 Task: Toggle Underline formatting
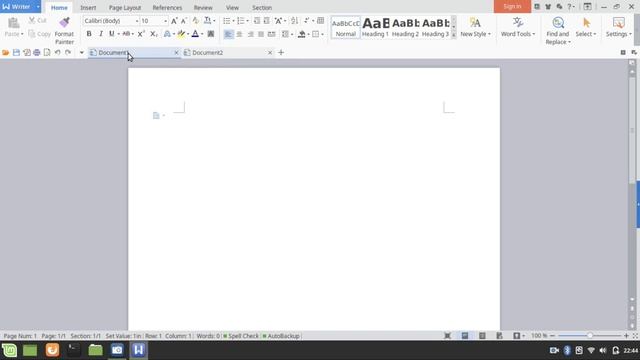[x=111, y=34]
